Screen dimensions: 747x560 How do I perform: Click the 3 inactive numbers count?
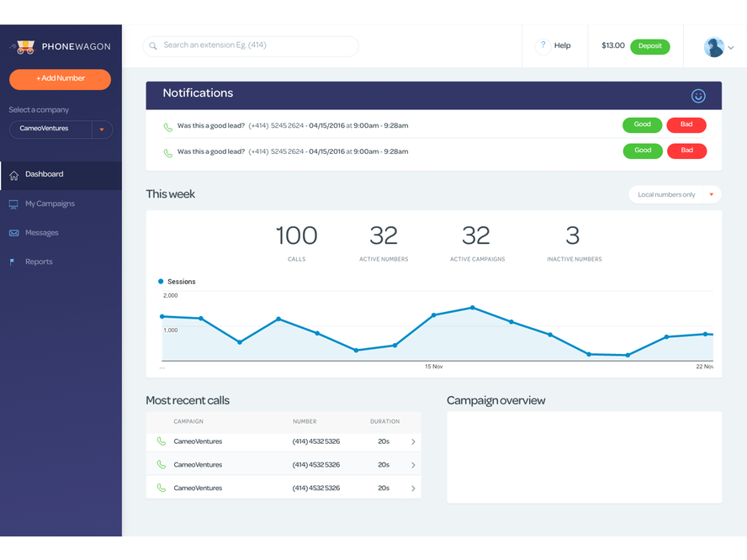pos(573,235)
